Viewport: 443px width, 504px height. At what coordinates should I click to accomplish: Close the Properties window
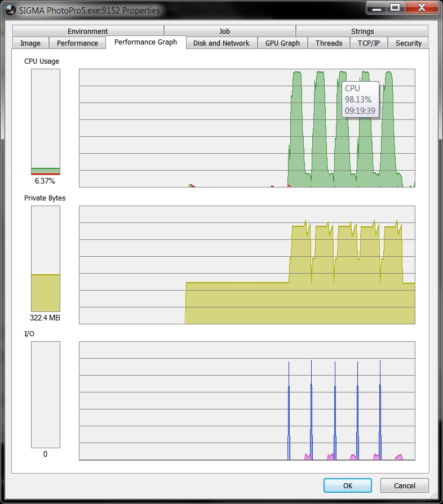(x=422, y=8)
